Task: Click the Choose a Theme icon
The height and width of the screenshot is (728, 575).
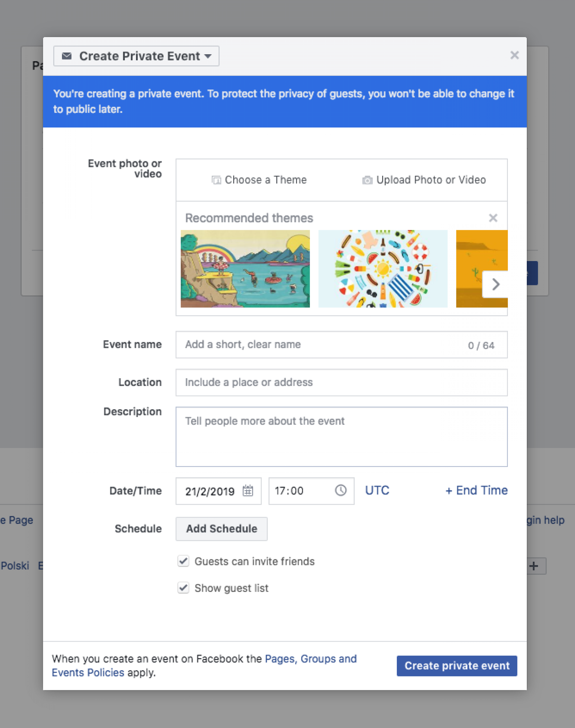Action: (x=216, y=180)
